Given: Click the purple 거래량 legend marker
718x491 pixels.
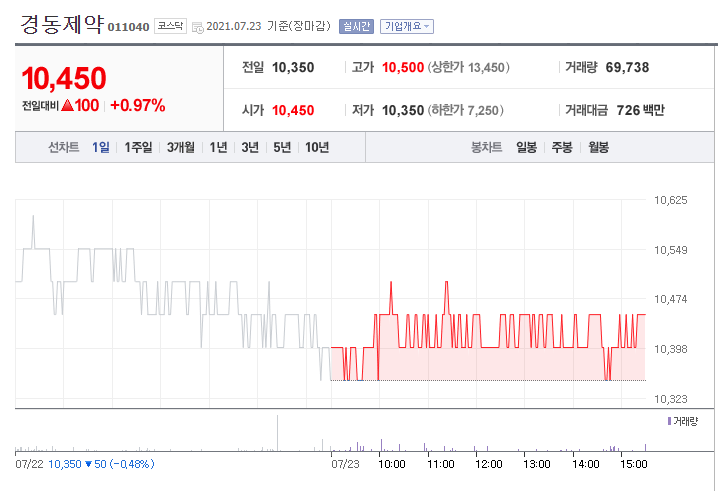Looking at the screenshot, I should coord(669,421).
